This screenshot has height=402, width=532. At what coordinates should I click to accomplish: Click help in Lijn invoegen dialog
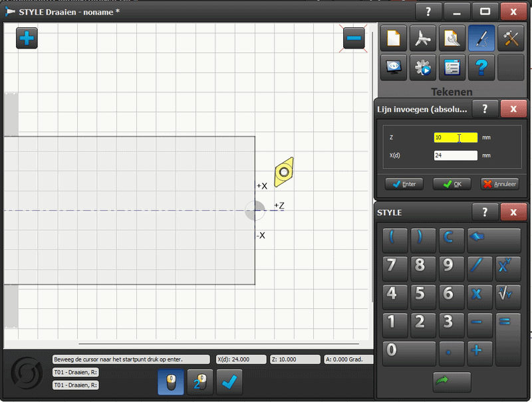pos(485,109)
